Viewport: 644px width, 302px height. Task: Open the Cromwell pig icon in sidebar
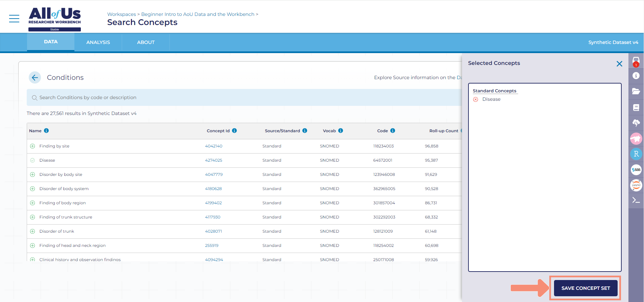[636, 138]
